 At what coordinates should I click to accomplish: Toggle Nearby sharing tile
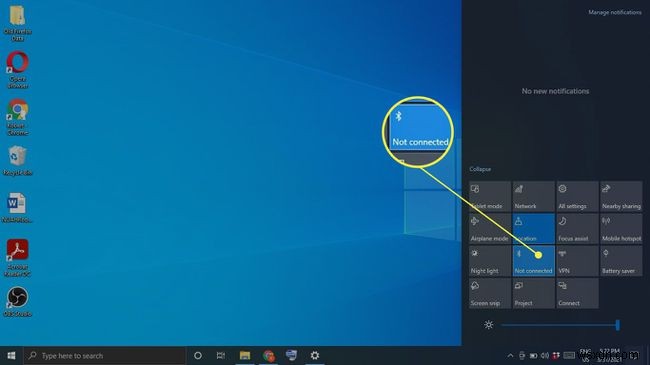[x=621, y=196]
